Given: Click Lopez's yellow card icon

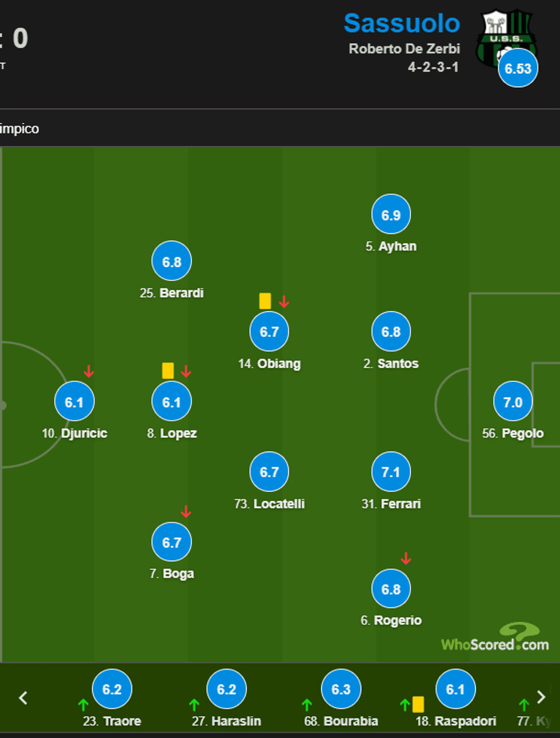Looking at the screenshot, I should click(x=168, y=371).
